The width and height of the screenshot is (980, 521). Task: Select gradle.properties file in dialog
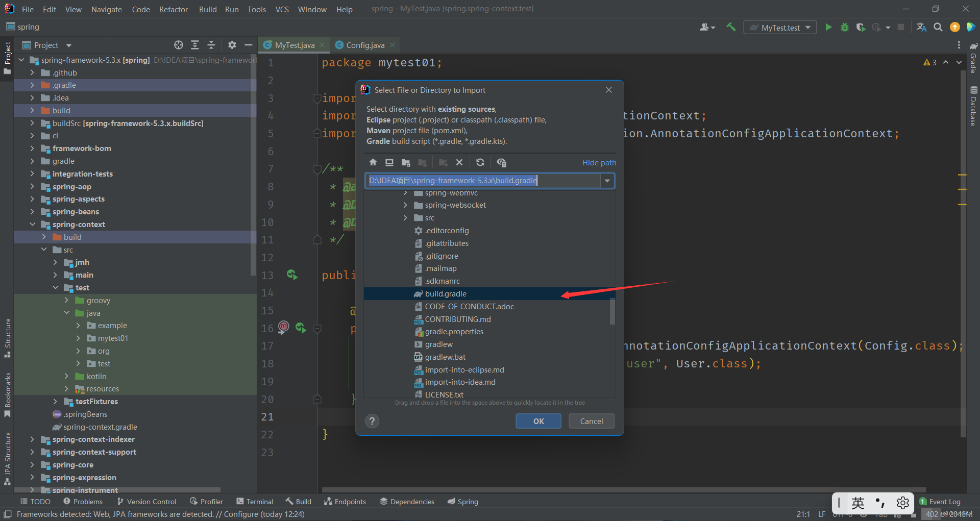[x=454, y=332]
